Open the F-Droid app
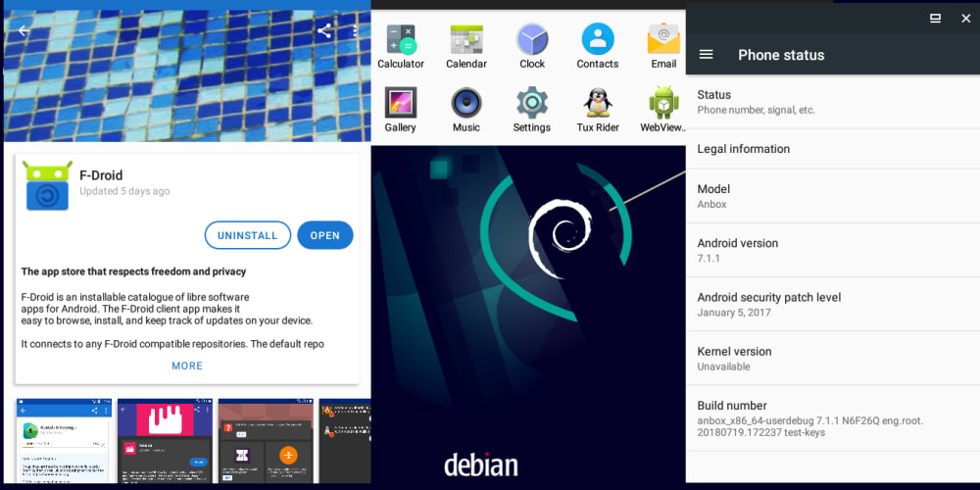The image size is (980, 490). tap(325, 235)
